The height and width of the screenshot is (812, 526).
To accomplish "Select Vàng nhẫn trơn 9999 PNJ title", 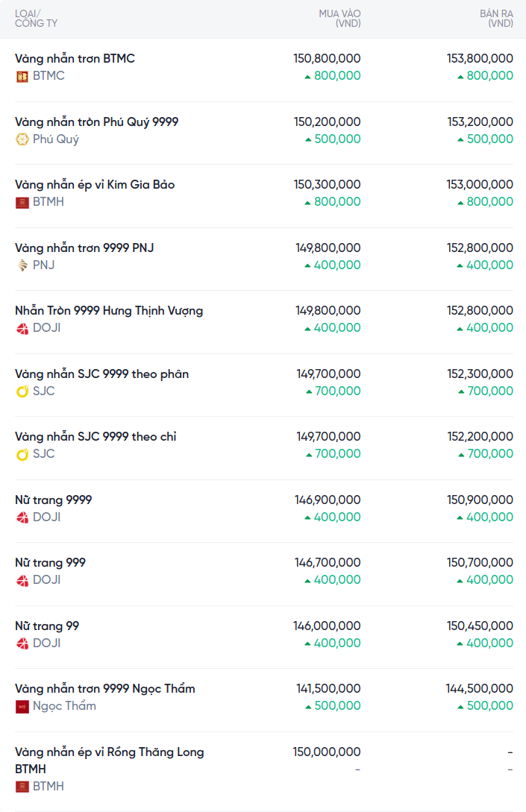I will 84,248.
